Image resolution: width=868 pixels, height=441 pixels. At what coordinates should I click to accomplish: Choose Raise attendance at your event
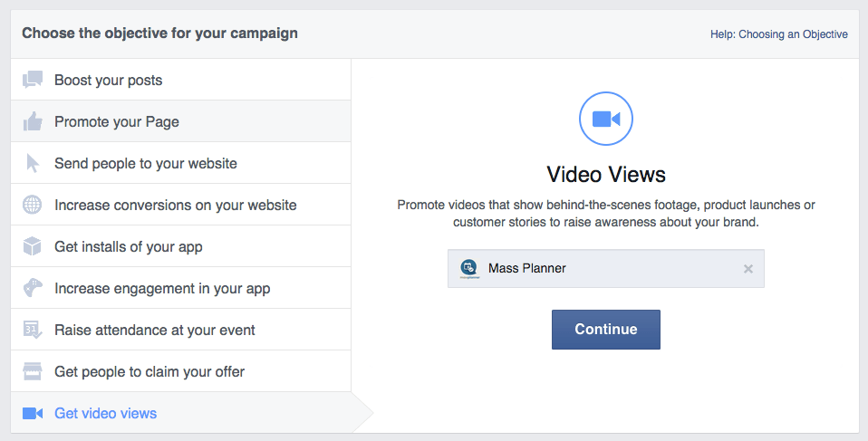point(180,330)
